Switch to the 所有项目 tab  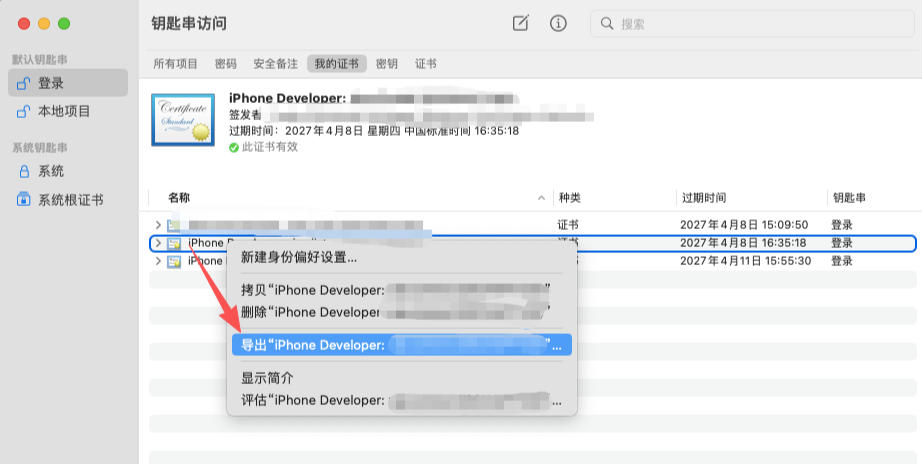(175, 64)
